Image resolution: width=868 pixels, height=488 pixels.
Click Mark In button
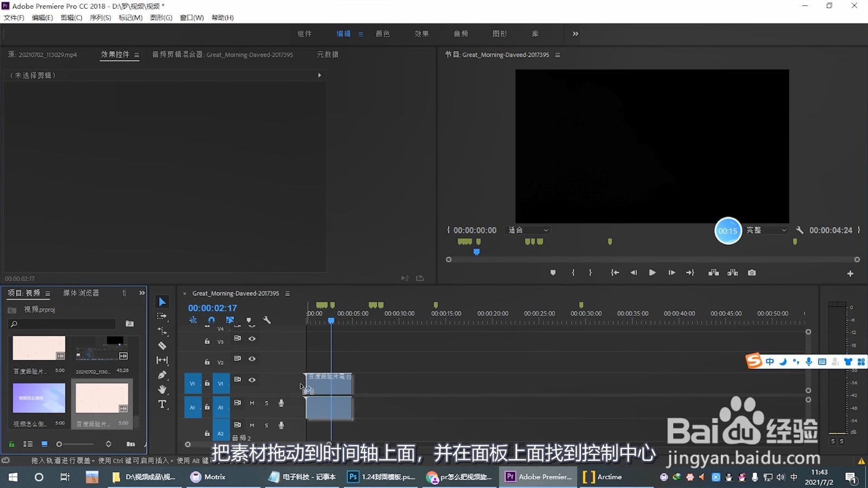(573, 273)
